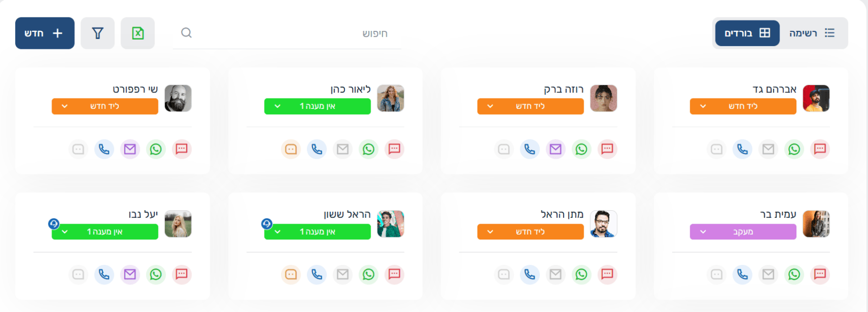
Task: Open WhatsApp for מתן הראל
Action: (x=582, y=275)
